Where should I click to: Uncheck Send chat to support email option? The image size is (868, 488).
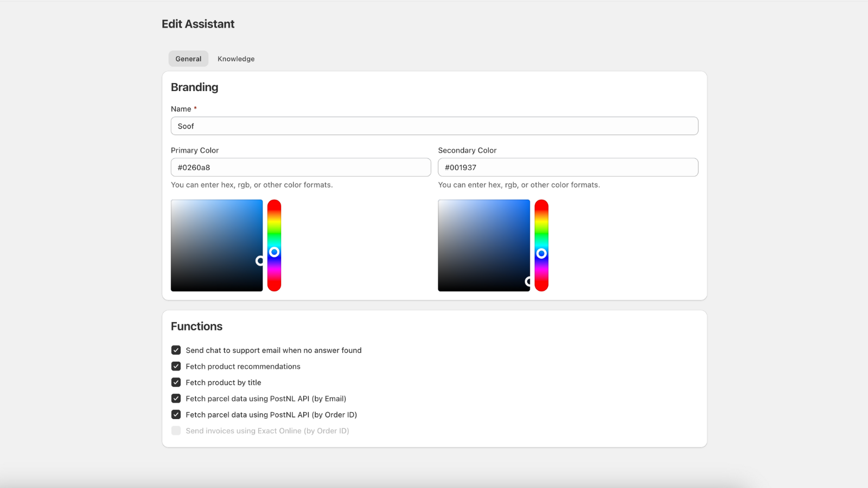tap(176, 350)
